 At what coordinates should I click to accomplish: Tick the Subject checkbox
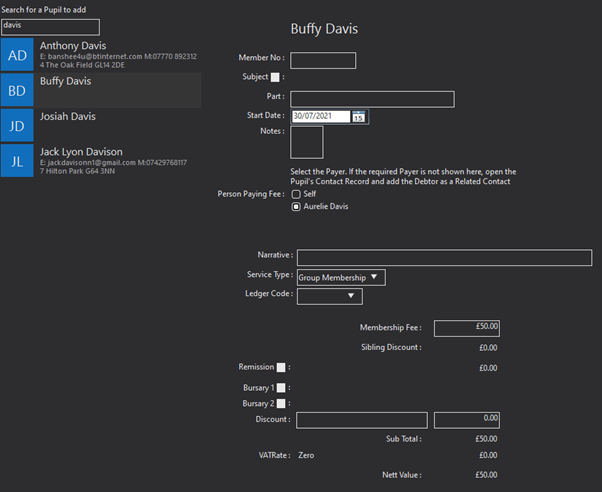point(275,77)
